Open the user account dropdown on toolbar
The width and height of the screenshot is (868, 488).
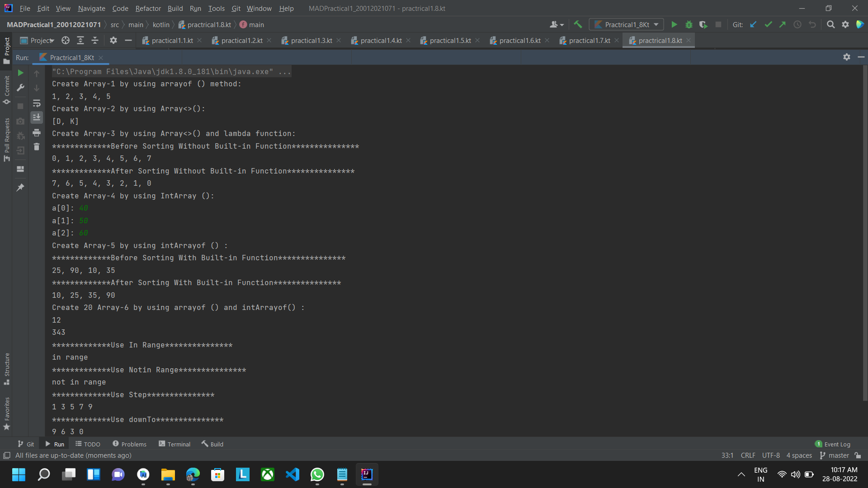click(x=556, y=24)
